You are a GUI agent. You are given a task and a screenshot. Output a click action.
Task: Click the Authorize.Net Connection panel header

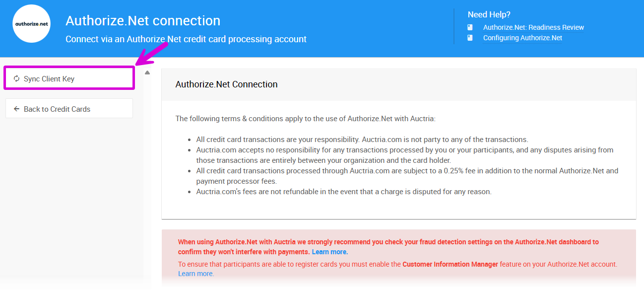click(x=226, y=84)
